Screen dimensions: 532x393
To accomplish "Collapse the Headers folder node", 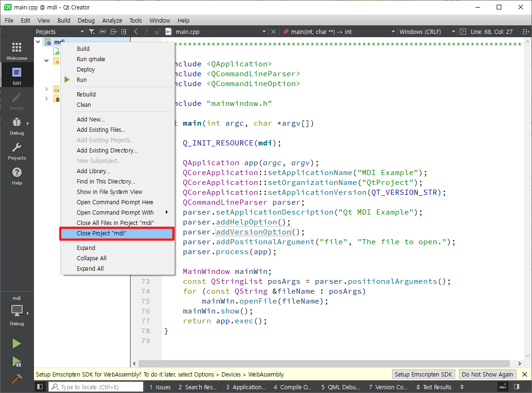I will tap(47, 61).
